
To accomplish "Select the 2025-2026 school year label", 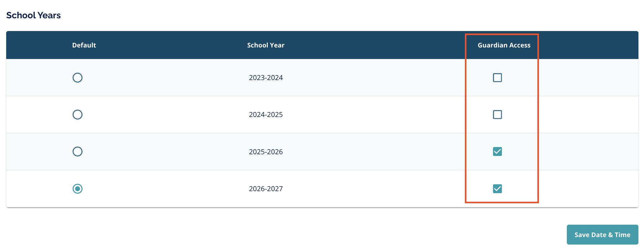I will click(266, 152).
